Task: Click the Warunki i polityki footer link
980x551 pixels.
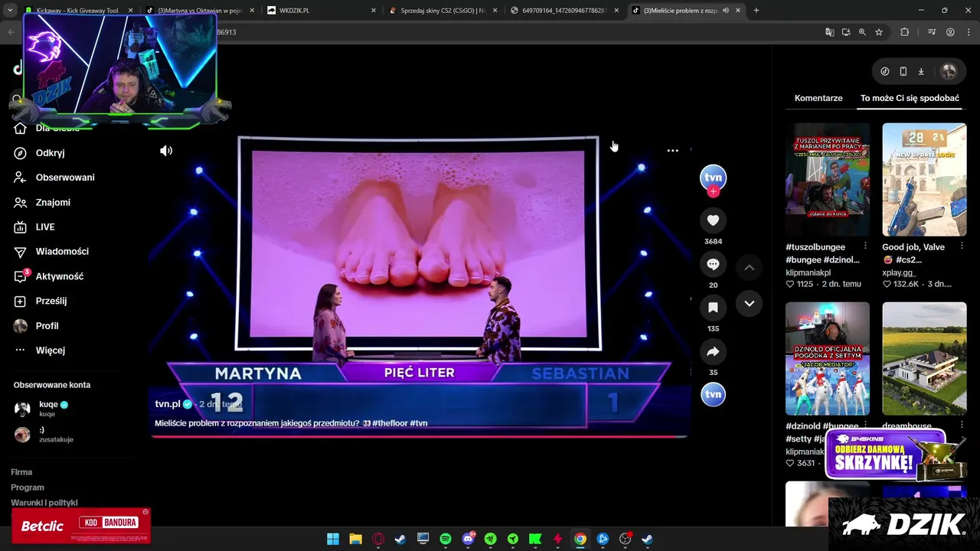Action: click(44, 503)
